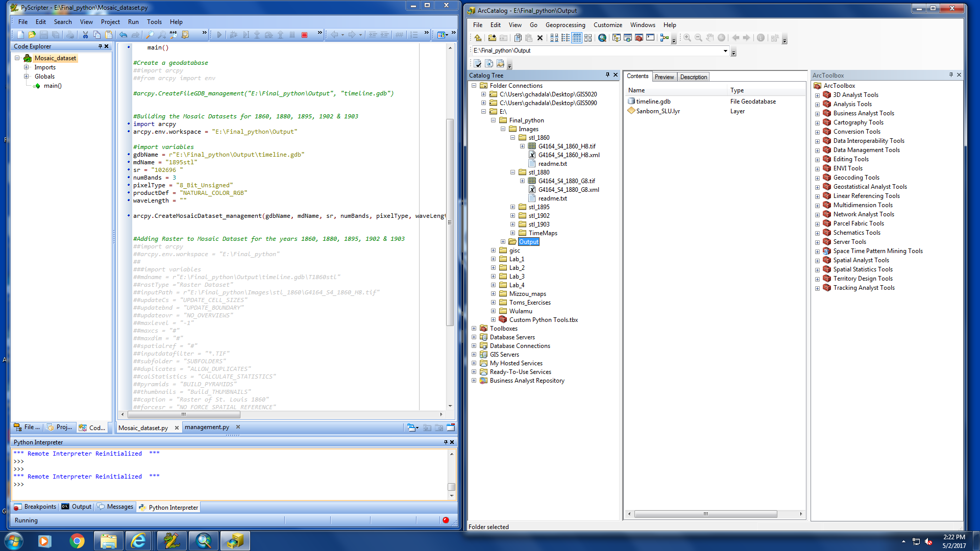Click Connect To Folder icon in ArcCatalog
The height and width of the screenshot is (551, 980).
(x=492, y=38)
